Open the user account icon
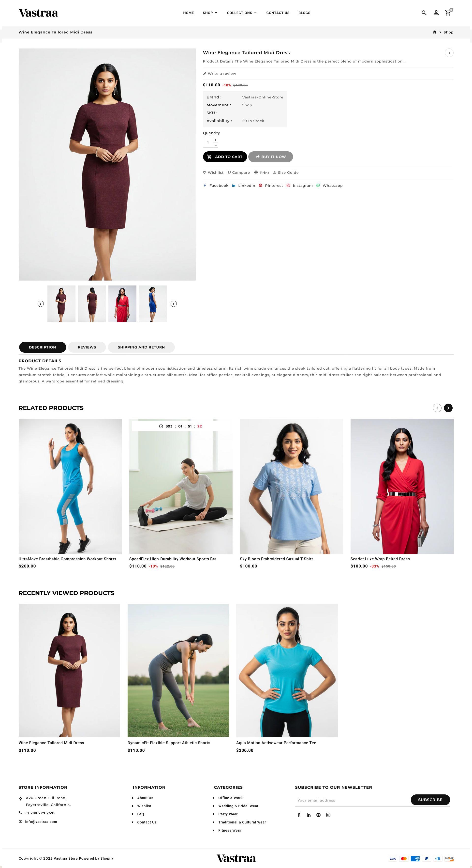 pos(436,13)
